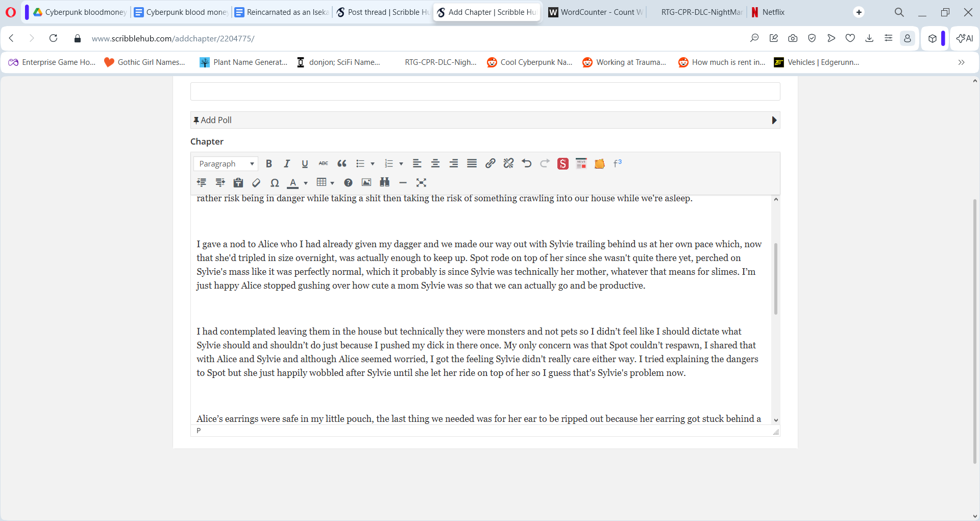
Task: Open the insert image dialog
Action: 366,183
